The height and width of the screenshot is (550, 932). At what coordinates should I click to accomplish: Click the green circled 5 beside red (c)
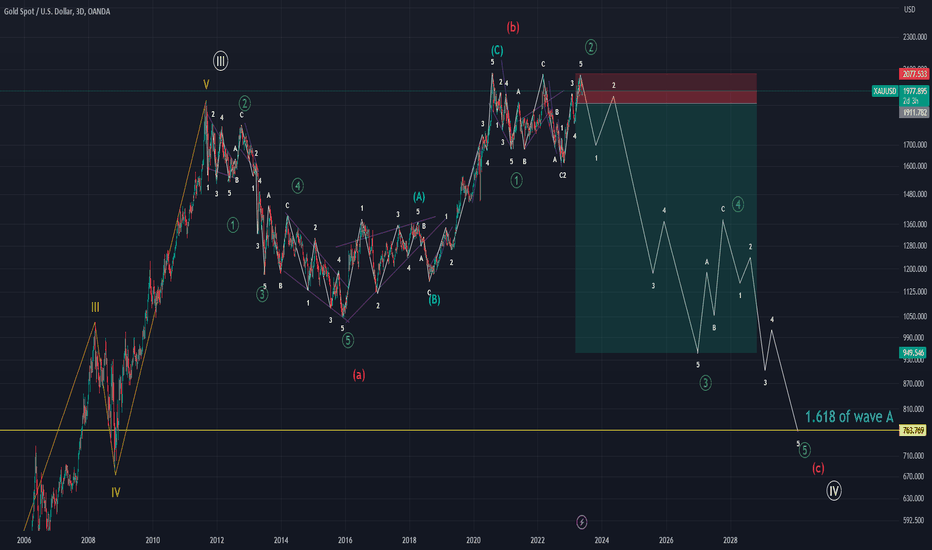tap(804, 450)
